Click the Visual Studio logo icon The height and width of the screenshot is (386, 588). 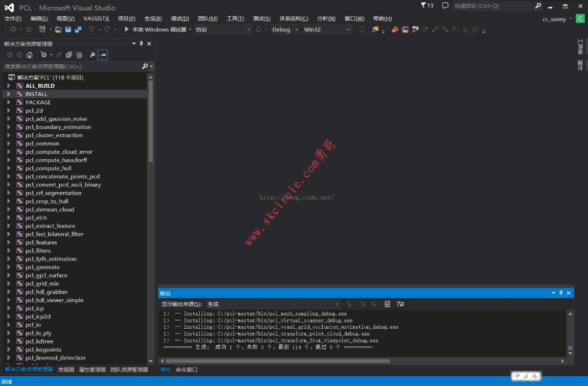tap(9, 7)
